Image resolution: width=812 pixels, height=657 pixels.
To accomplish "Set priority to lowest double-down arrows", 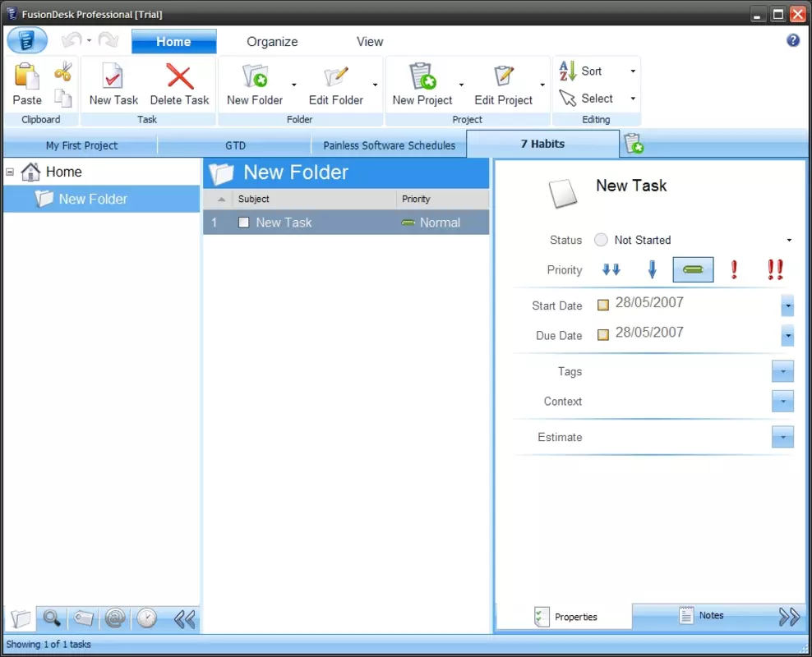I will pos(611,269).
